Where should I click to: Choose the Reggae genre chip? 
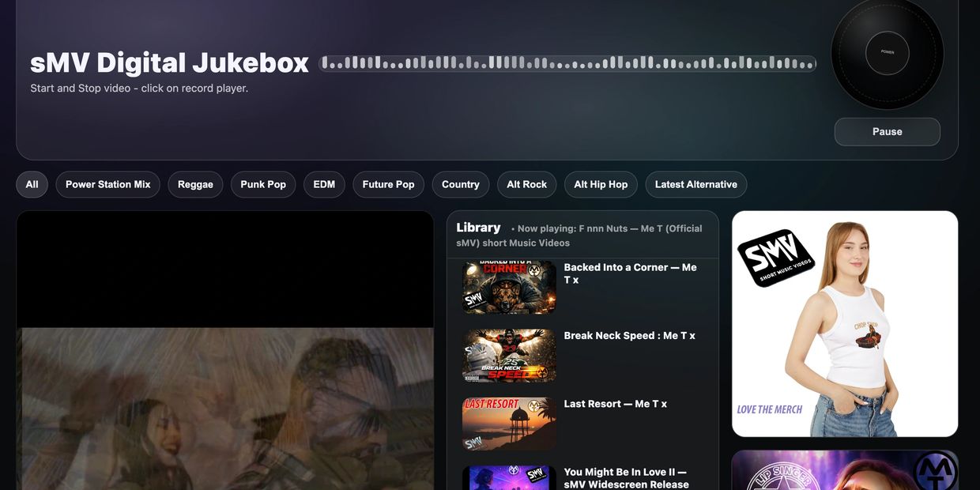click(x=195, y=184)
